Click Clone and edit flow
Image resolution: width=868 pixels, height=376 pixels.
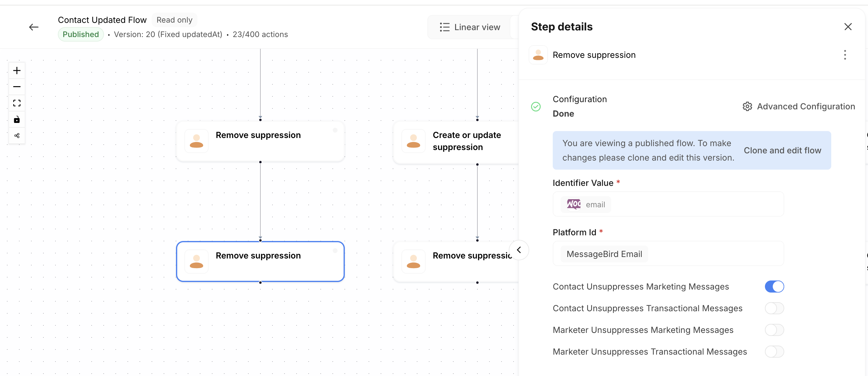pyautogui.click(x=782, y=151)
